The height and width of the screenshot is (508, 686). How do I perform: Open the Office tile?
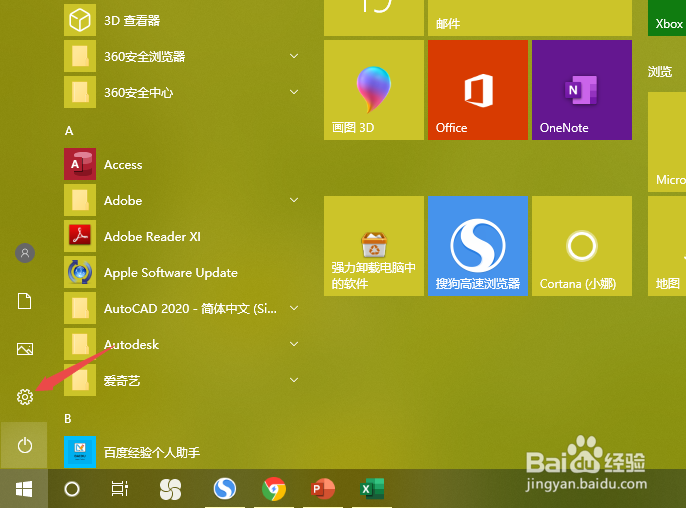(x=478, y=90)
